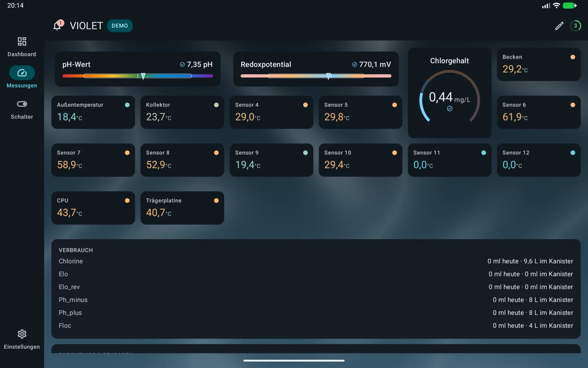Click the Redoxpotential verified checkmark icon
The image size is (588, 368).
point(354,65)
